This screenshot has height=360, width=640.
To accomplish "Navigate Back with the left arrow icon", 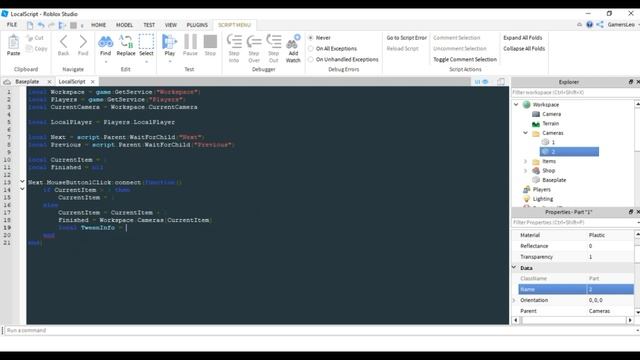I will (x=63, y=42).
